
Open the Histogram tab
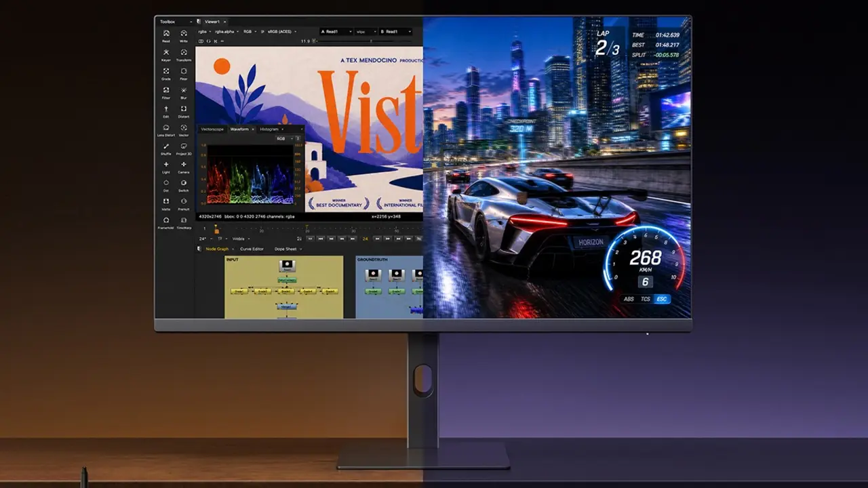(269, 129)
